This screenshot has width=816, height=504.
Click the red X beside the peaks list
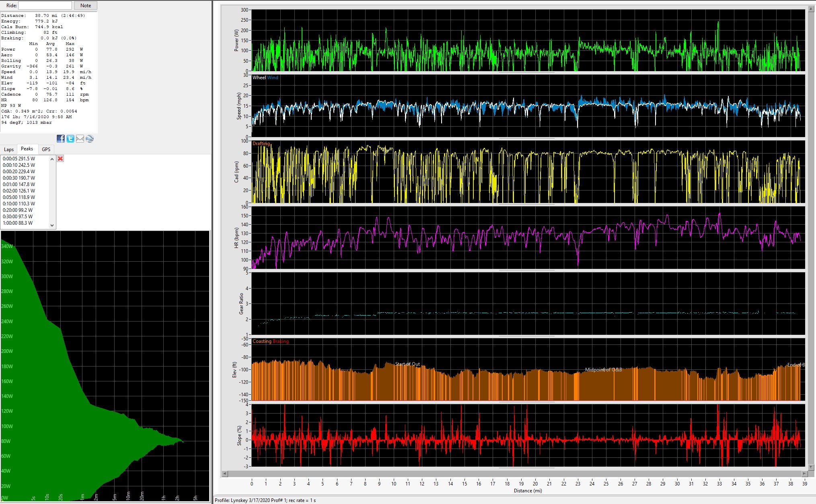[x=60, y=158]
